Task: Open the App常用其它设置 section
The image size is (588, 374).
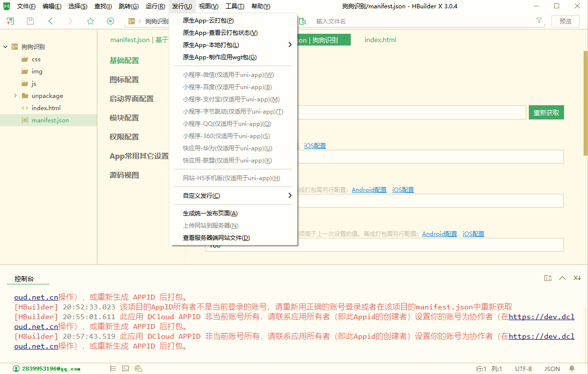Action: (139, 156)
